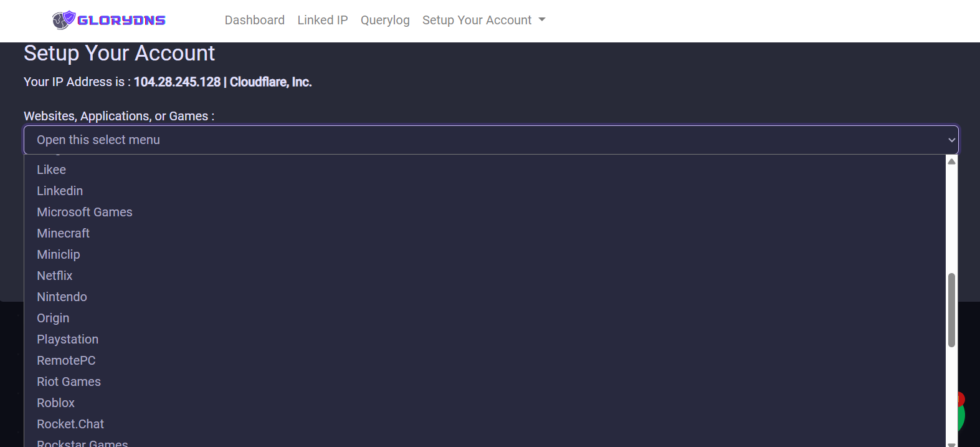
Task: Click the dropdown list scrollbar thumb
Action: (x=951, y=310)
